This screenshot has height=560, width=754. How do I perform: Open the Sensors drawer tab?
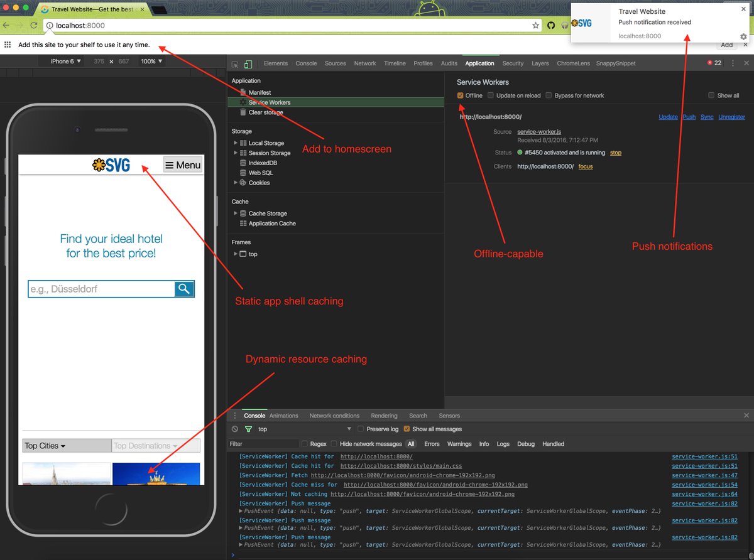click(x=449, y=416)
